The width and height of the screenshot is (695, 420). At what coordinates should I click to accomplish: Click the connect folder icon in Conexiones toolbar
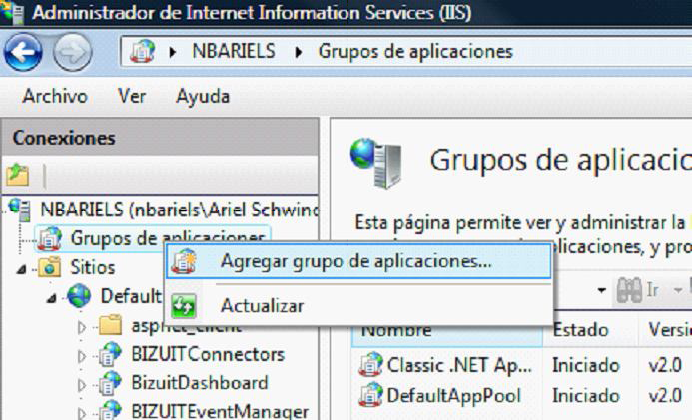click(x=18, y=175)
